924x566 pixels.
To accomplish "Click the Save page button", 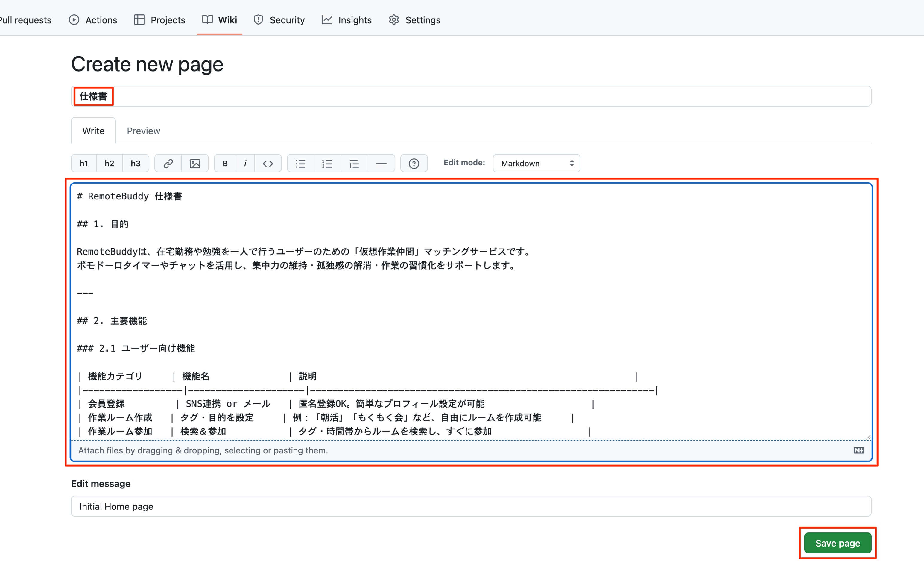I will tap(837, 543).
